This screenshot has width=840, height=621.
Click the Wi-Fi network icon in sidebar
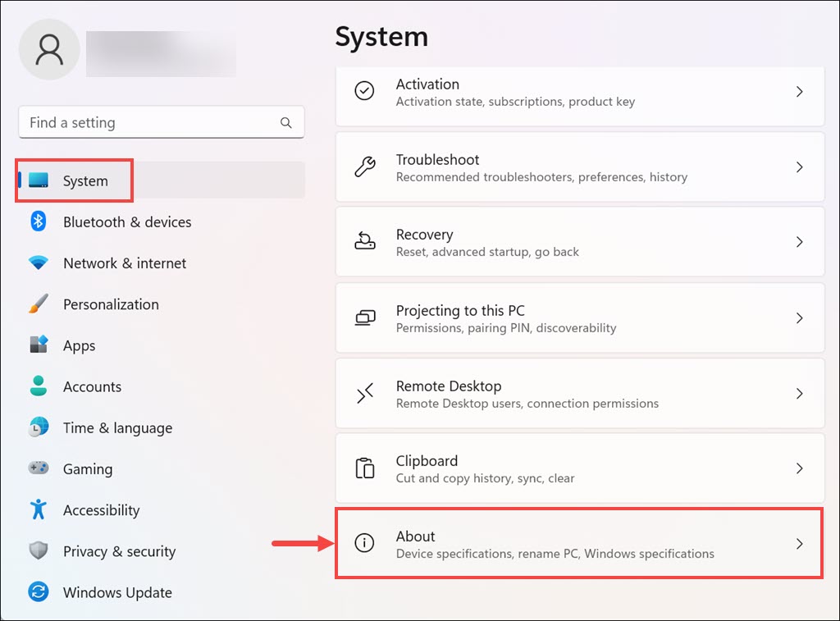click(39, 263)
